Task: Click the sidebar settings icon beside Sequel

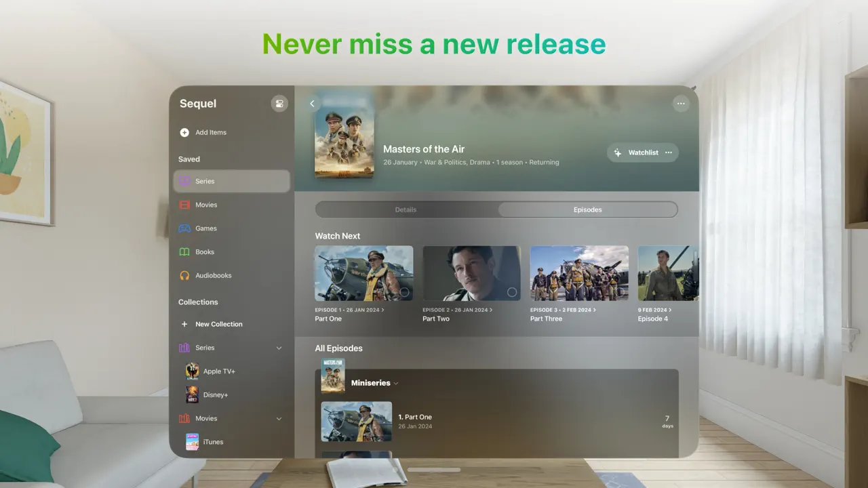Action: [279, 104]
